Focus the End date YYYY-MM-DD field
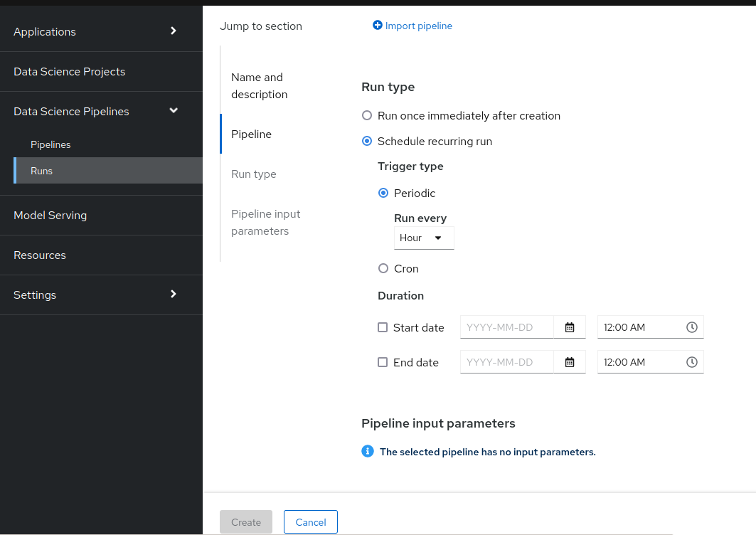The width and height of the screenshot is (756, 535). (x=507, y=362)
